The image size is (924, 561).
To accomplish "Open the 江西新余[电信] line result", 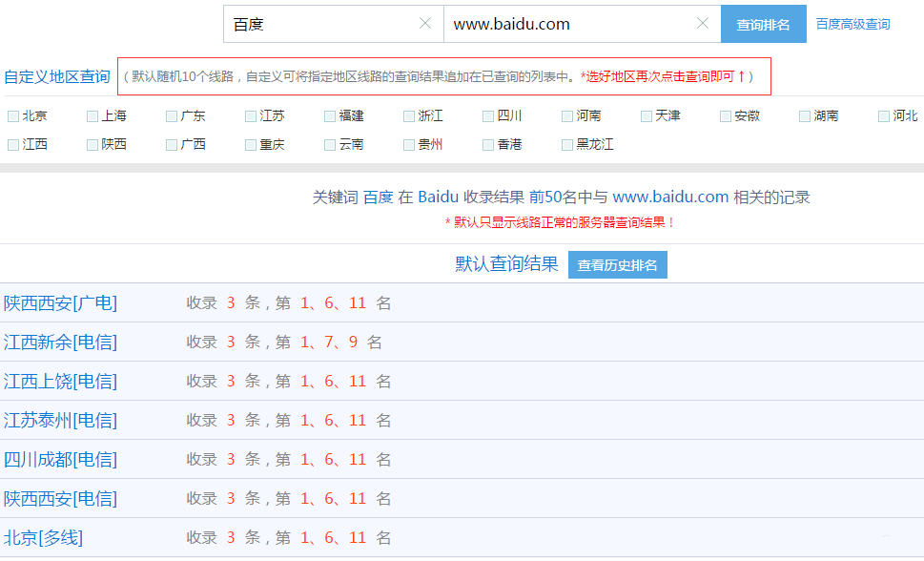I will pos(60,343).
